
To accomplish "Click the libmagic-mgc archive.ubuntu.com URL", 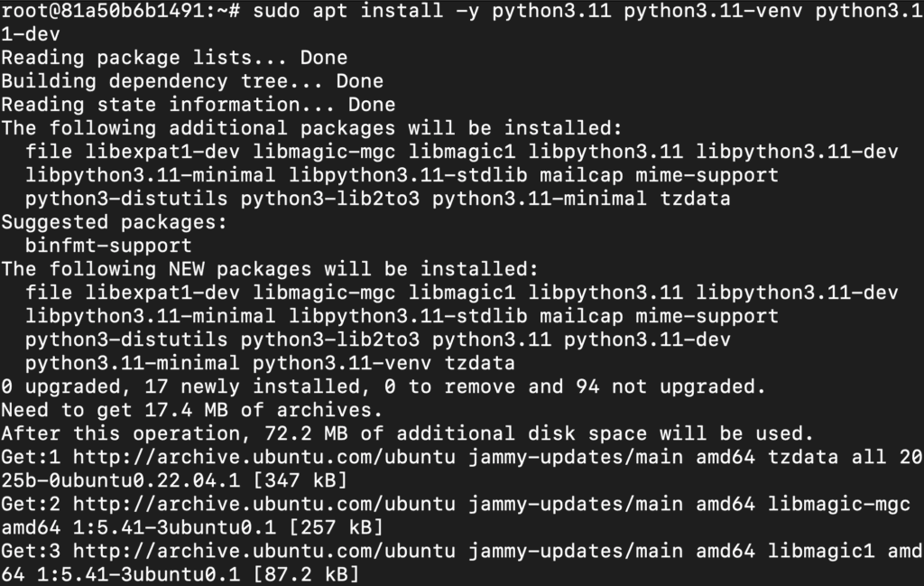I will click(x=264, y=504).
